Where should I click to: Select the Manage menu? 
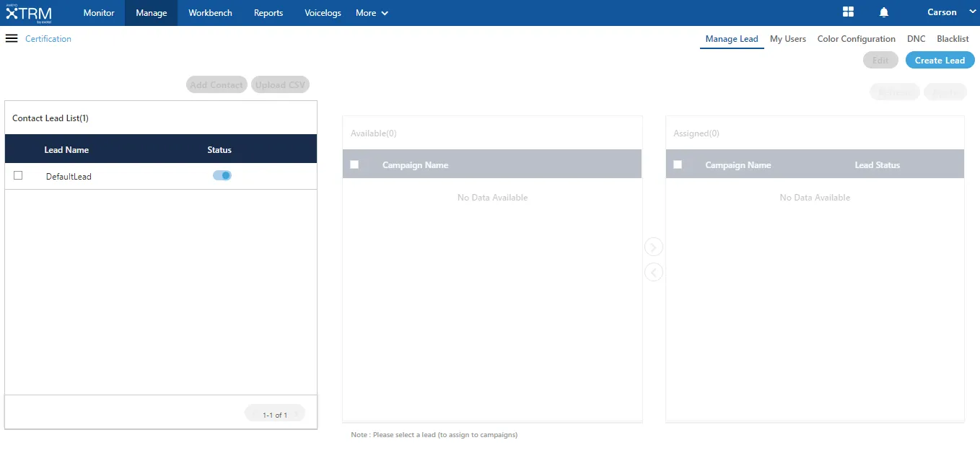coord(152,13)
